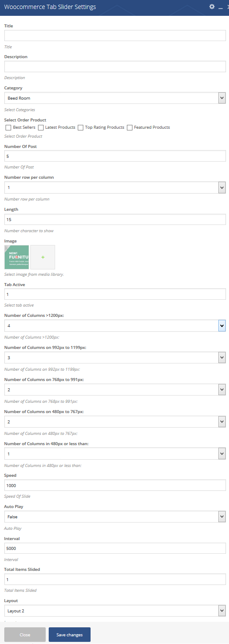
Task: Minimize the Tab Slider Settings panel
Action: pyautogui.click(x=220, y=7)
